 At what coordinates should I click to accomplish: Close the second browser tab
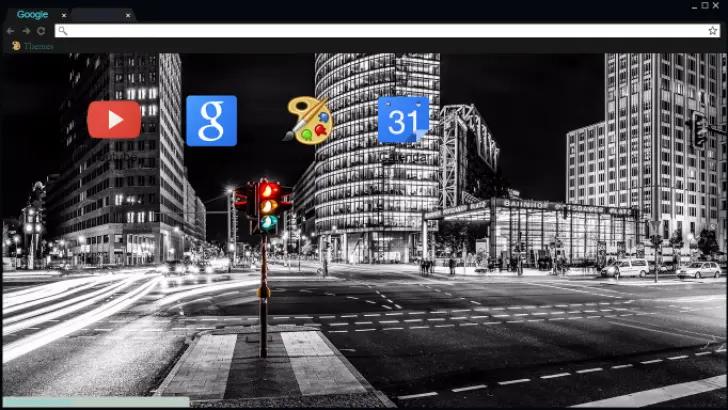[x=128, y=15]
